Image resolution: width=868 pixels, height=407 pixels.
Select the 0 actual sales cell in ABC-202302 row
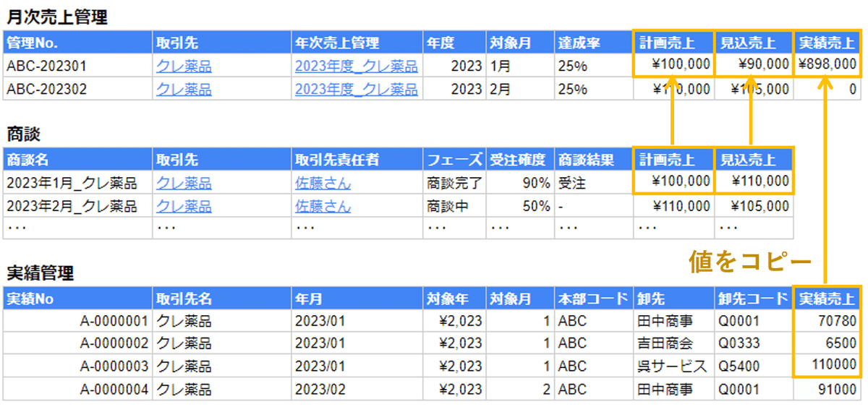pyautogui.click(x=827, y=90)
